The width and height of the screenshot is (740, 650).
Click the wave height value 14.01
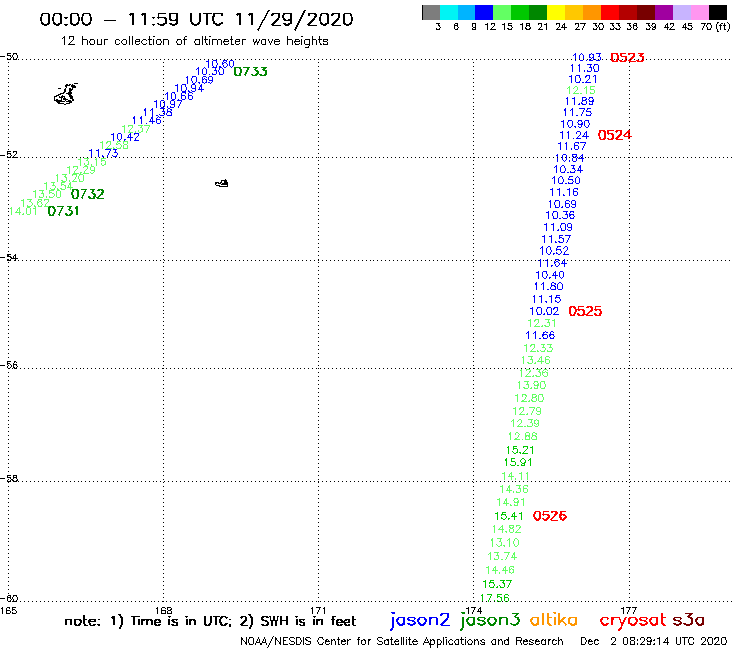pos(23,211)
